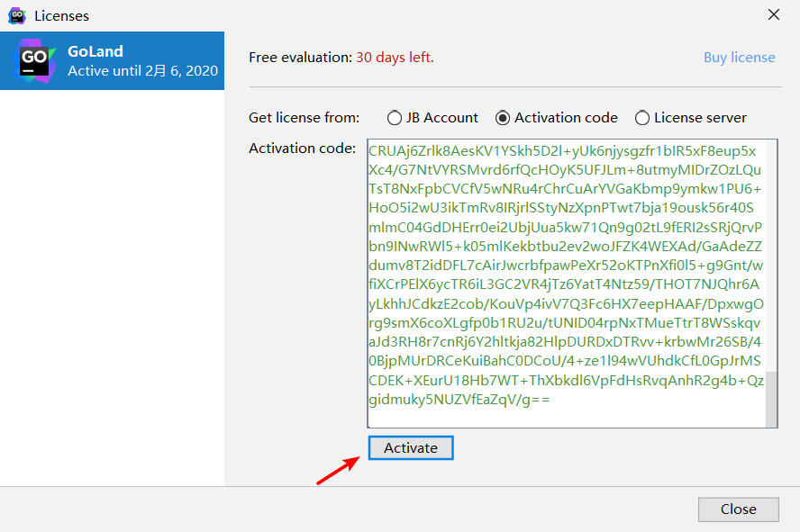This screenshot has width=800, height=532.
Task: Click the 'Active until 2月 6, 2020' text
Action: point(143,71)
